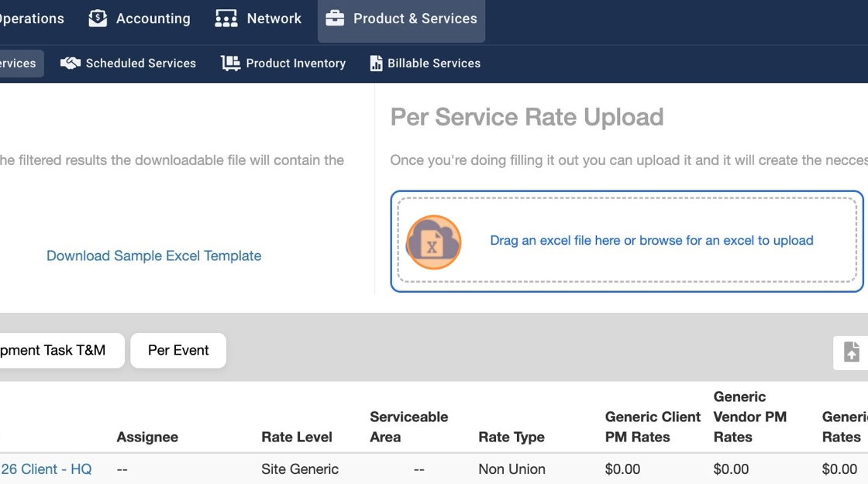Image resolution: width=868 pixels, height=484 pixels.
Task: Click browse for an excel upload text
Action: [651, 241]
